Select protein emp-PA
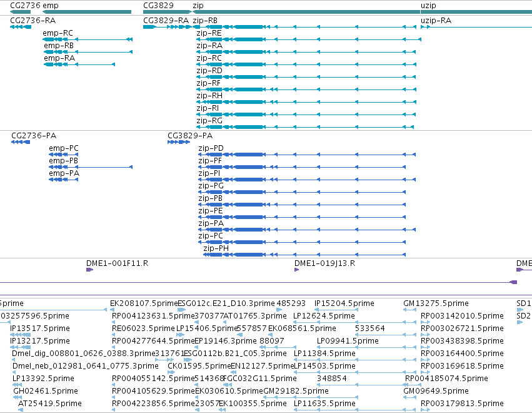532x413 pixels. [x=64, y=173]
